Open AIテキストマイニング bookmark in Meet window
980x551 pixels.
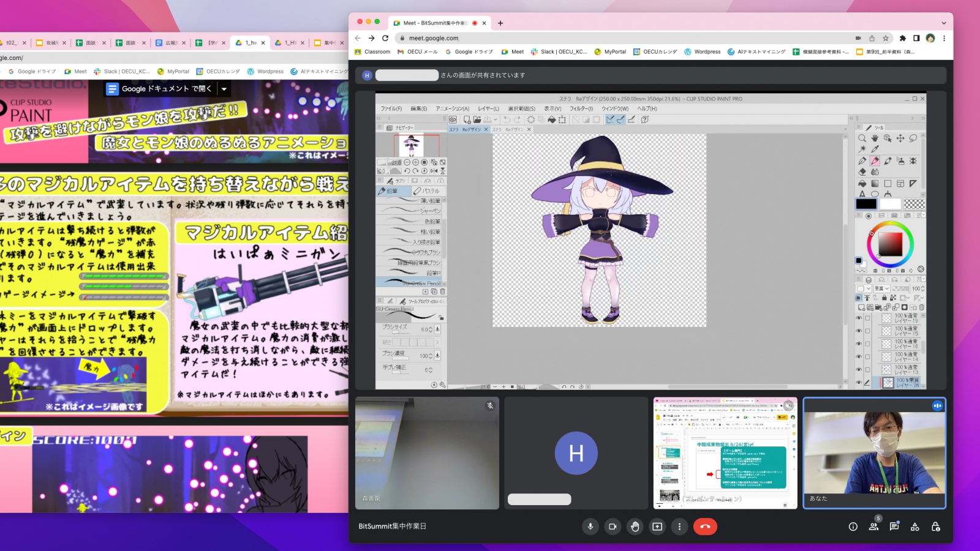(x=756, y=52)
